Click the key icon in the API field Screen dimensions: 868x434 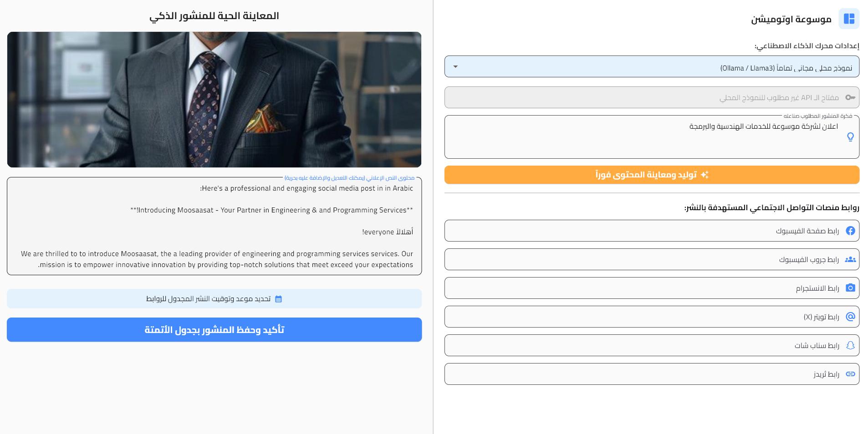[x=850, y=97]
